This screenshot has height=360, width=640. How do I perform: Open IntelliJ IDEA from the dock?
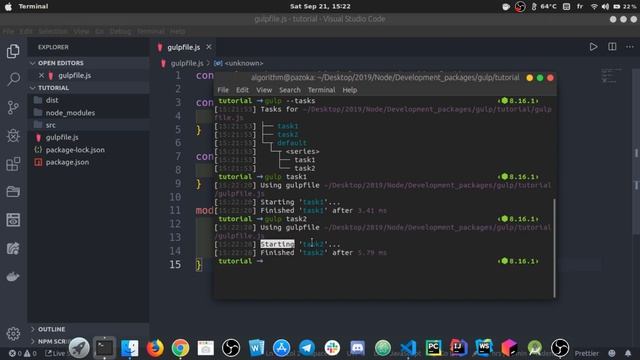pyautogui.click(x=459, y=348)
